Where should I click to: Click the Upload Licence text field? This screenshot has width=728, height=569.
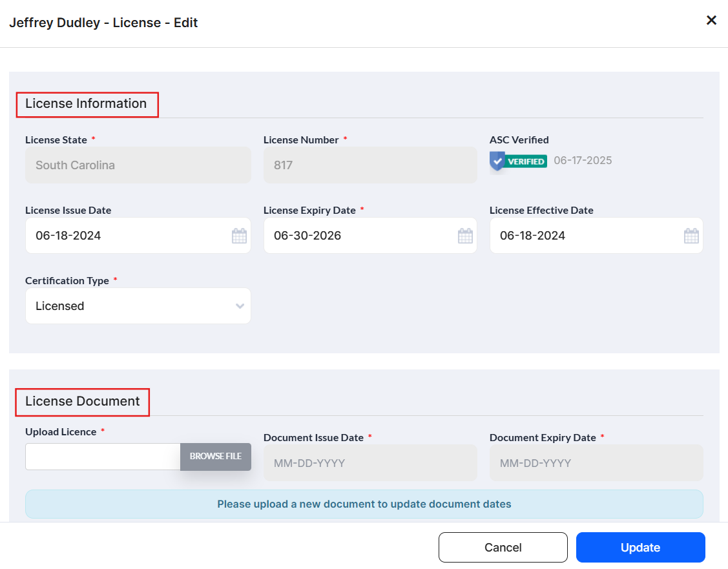click(x=102, y=457)
